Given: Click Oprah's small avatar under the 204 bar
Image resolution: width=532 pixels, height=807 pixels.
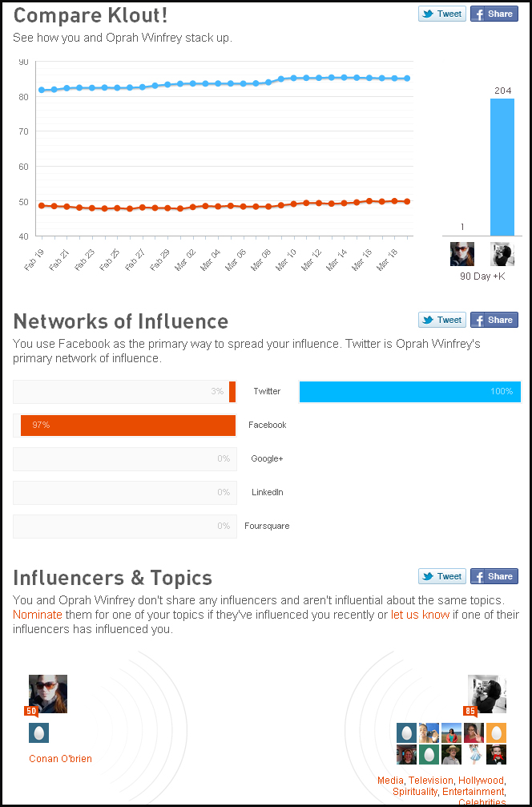Looking at the screenshot, I should pos(502,255).
